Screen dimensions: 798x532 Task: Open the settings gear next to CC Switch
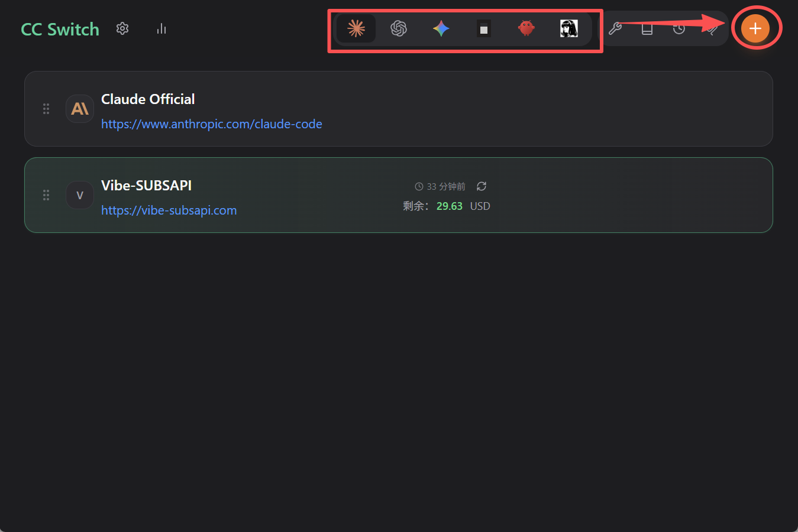point(122,28)
